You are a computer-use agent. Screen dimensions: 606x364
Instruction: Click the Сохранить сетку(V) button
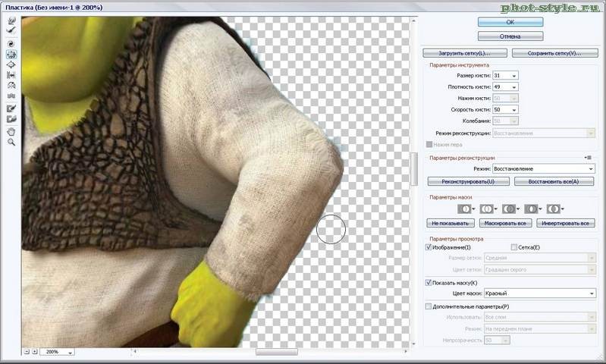click(554, 53)
